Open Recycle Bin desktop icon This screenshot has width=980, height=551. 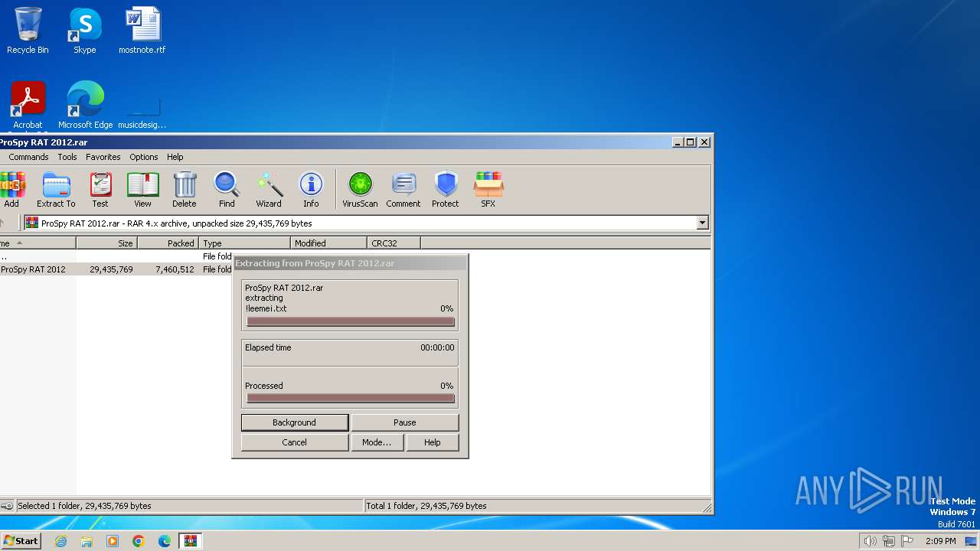click(x=28, y=31)
